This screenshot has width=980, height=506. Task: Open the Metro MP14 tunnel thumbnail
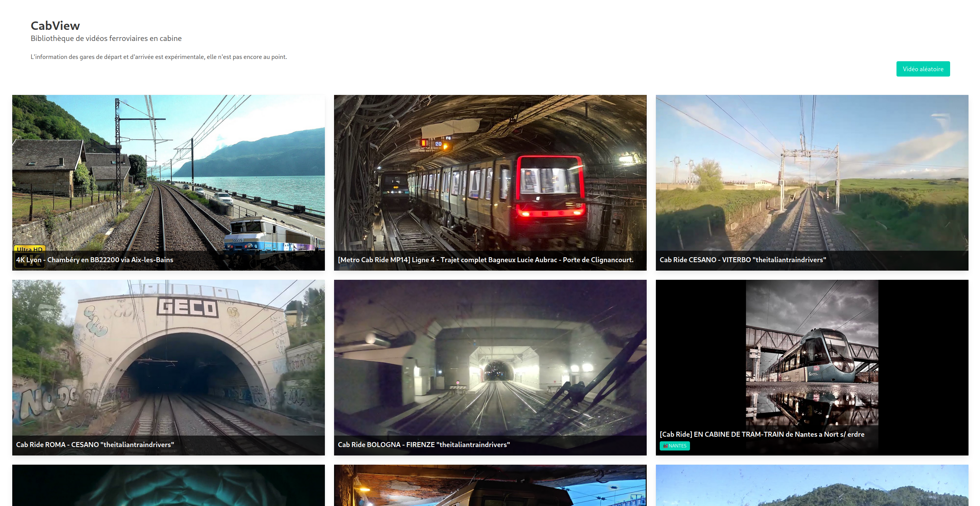point(490,172)
